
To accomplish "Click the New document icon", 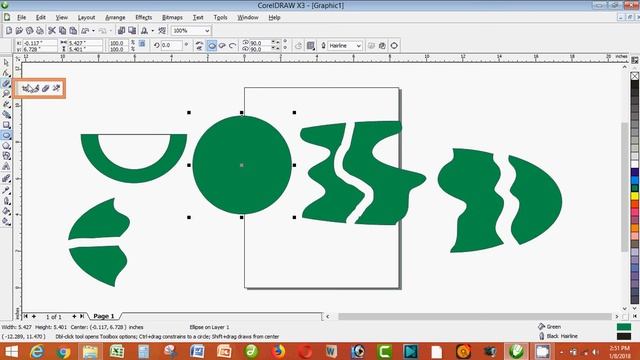I will (9, 31).
